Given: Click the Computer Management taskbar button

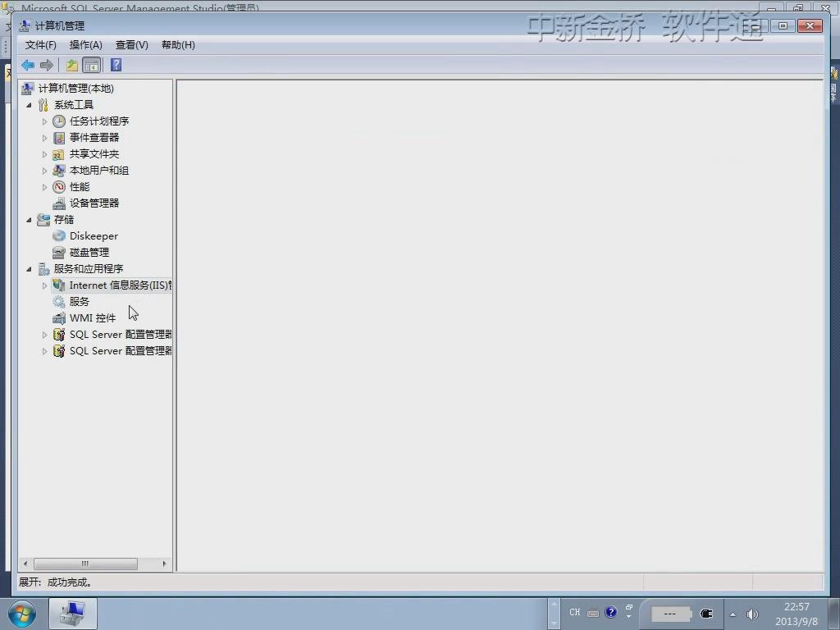Looking at the screenshot, I should tap(73, 614).
